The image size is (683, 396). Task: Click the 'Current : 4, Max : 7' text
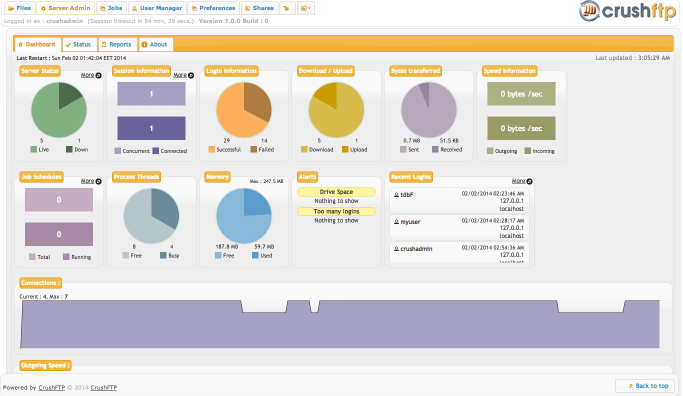[x=44, y=297]
